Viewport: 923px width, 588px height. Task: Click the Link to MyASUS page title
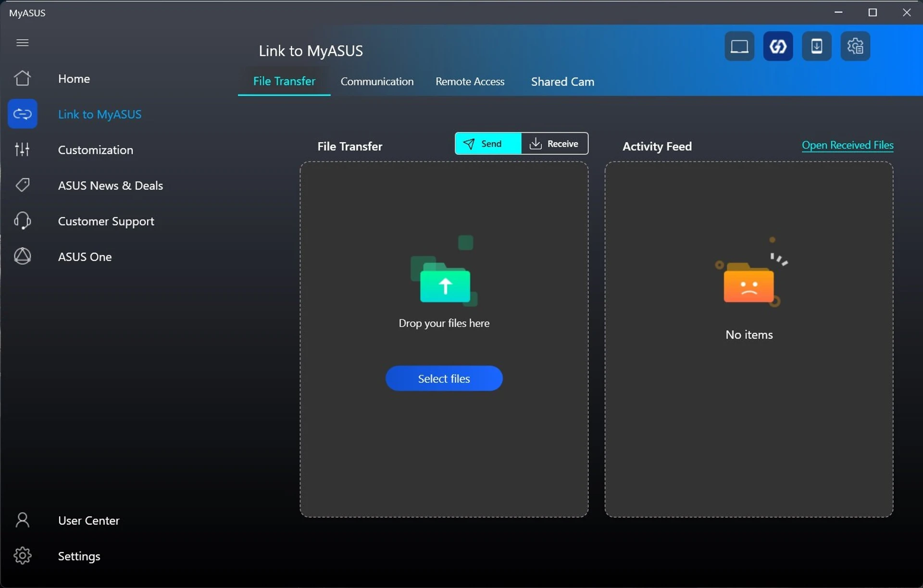(311, 51)
